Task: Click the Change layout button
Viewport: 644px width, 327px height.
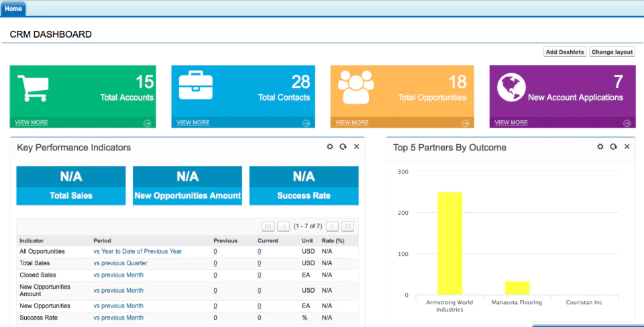Action: 612,52
